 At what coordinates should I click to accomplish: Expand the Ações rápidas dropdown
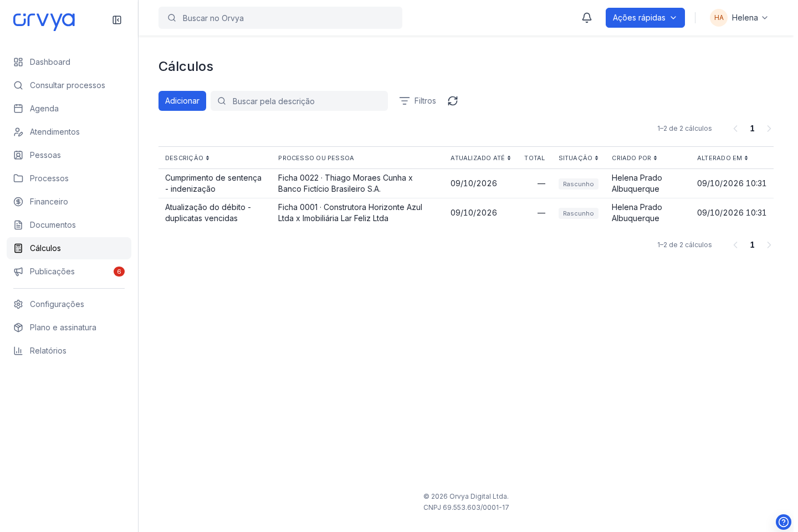(645, 18)
